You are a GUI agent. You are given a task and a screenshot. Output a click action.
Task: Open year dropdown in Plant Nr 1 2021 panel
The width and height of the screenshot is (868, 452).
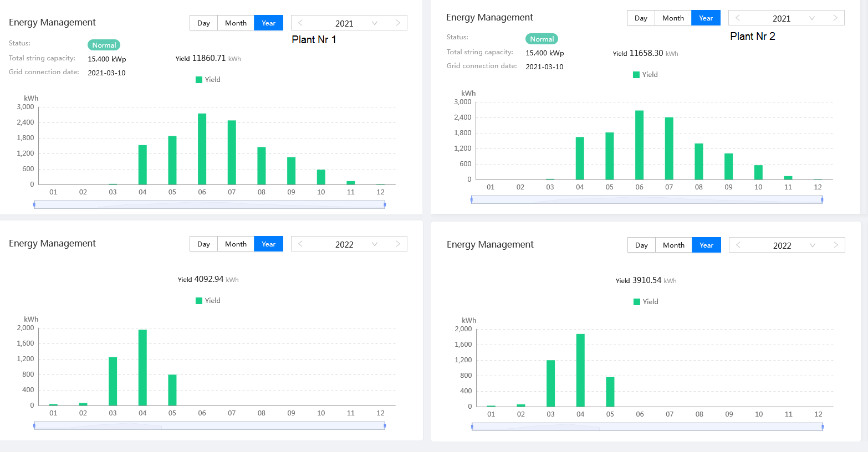pos(375,23)
